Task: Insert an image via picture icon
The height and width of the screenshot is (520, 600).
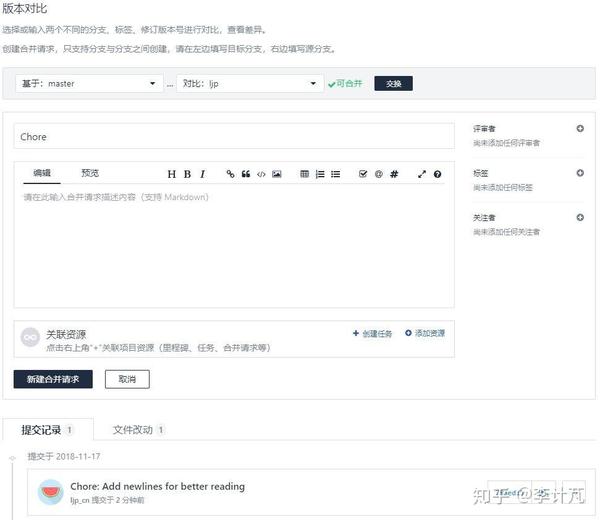Action: coord(277,174)
